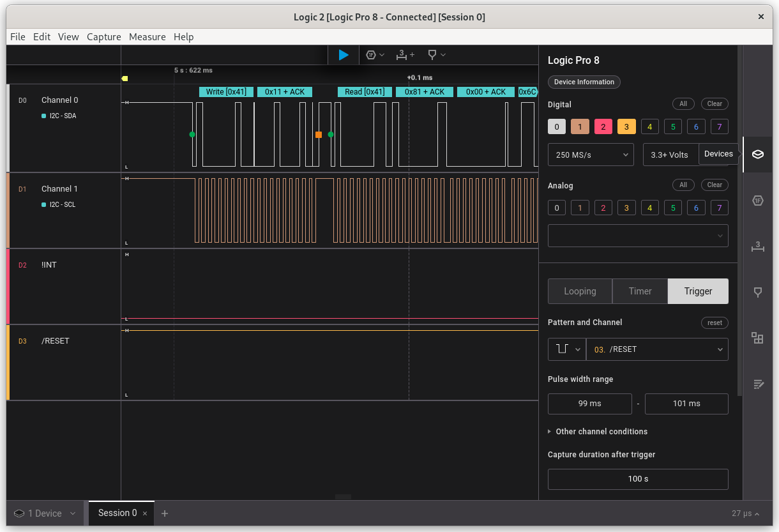Image resolution: width=779 pixels, height=532 pixels.
Task: Open the Measurements panel in the right sidebar
Action: point(758,247)
